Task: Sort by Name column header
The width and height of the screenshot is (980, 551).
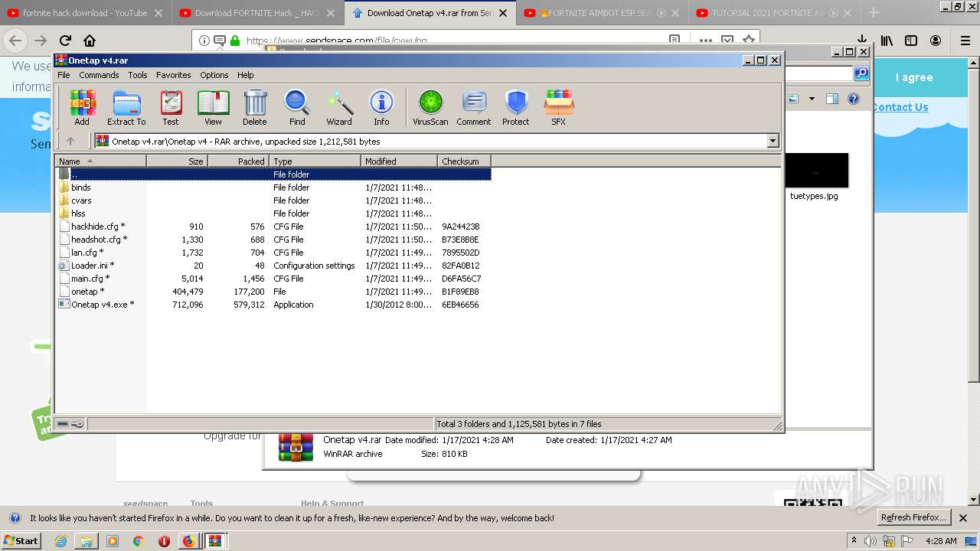Action: tap(100, 161)
